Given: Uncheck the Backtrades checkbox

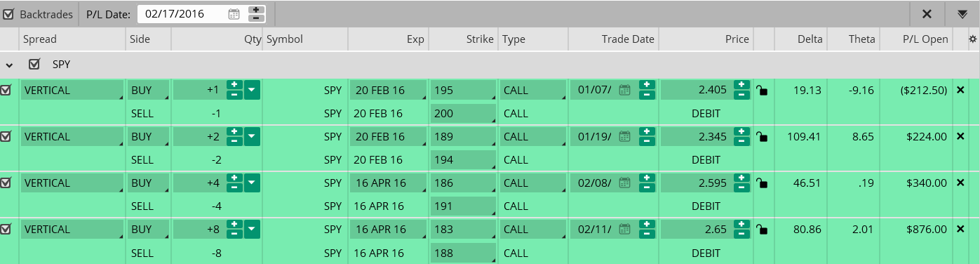Looking at the screenshot, I should click(8, 13).
